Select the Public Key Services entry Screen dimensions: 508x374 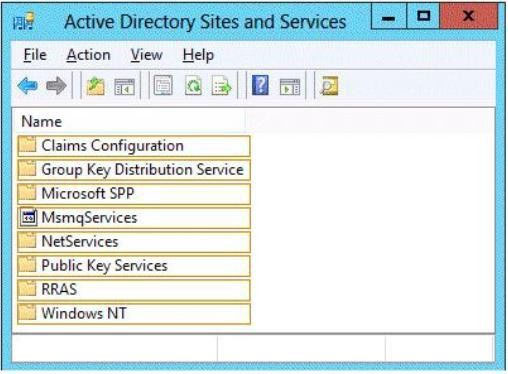[x=134, y=266]
